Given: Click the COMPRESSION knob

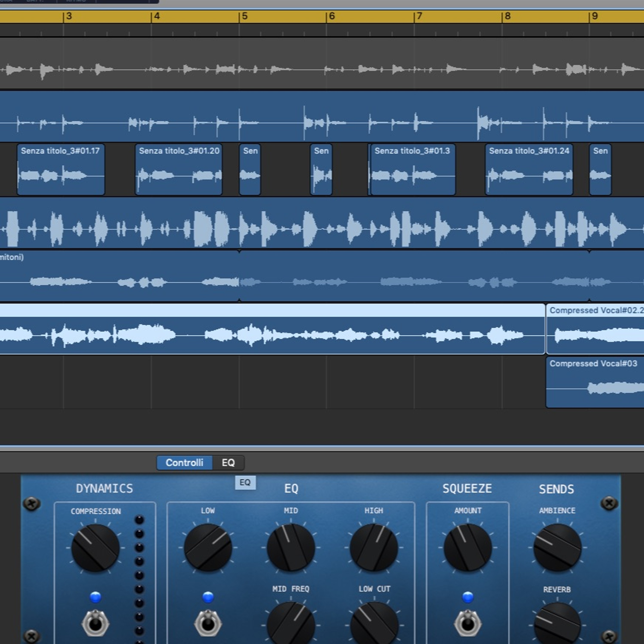Looking at the screenshot, I should (x=95, y=548).
